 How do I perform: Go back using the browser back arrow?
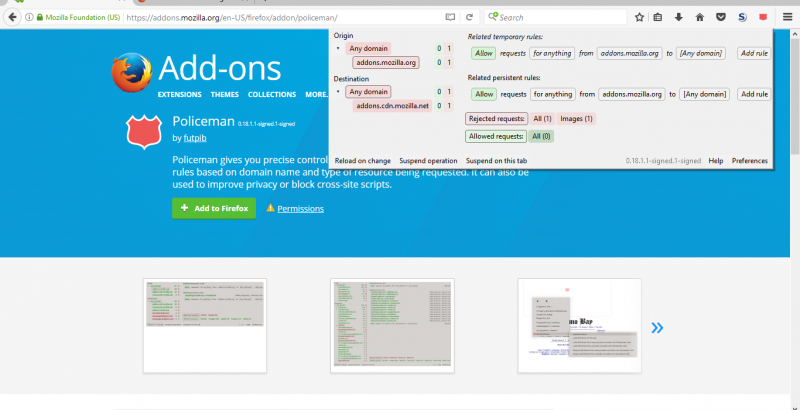pos(12,17)
